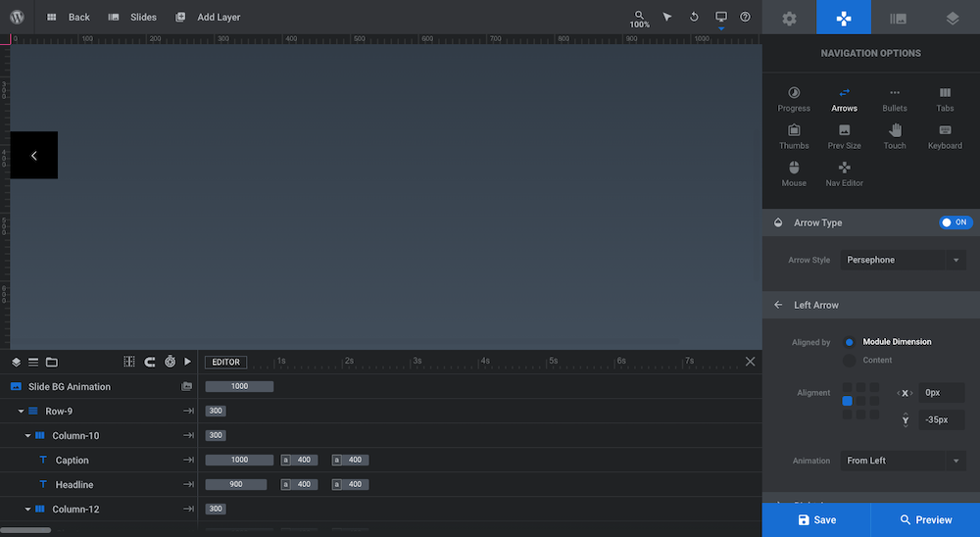
Task: Open the Animation From Left dropdown
Action: point(903,461)
